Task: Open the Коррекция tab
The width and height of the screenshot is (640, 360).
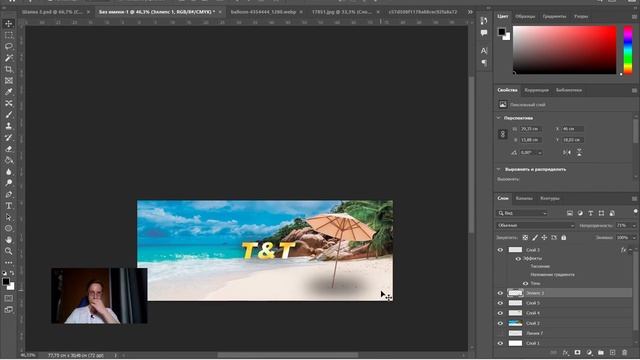Action: pos(536,90)
